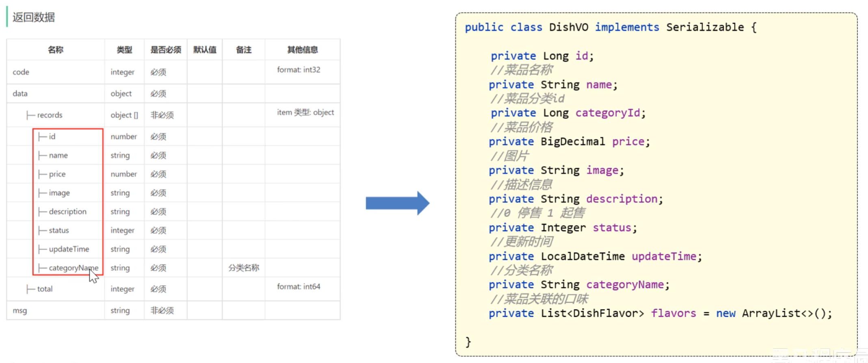The image size is (868, 363).
Task: Click 'object []' type of records
Action: click(124, 115)
